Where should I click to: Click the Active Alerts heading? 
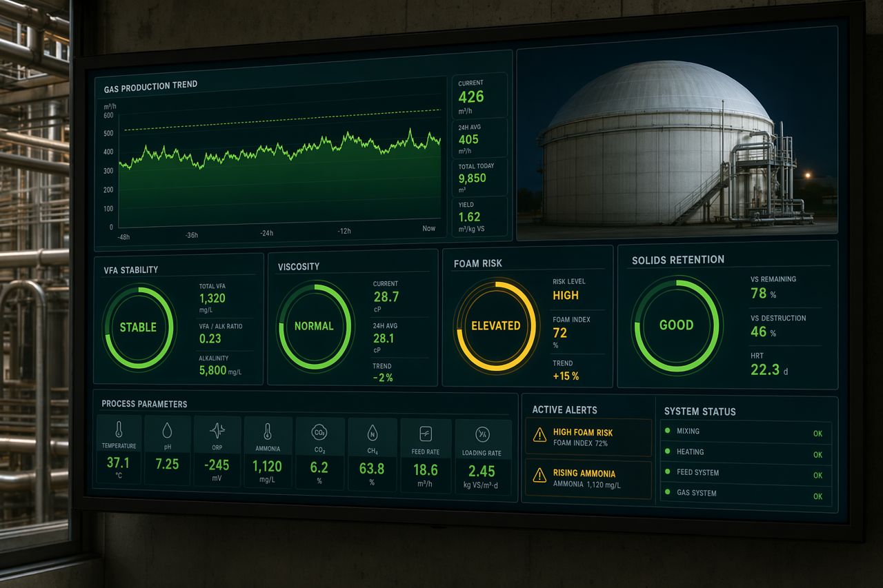pyautogui.click(x=564, y=409)
